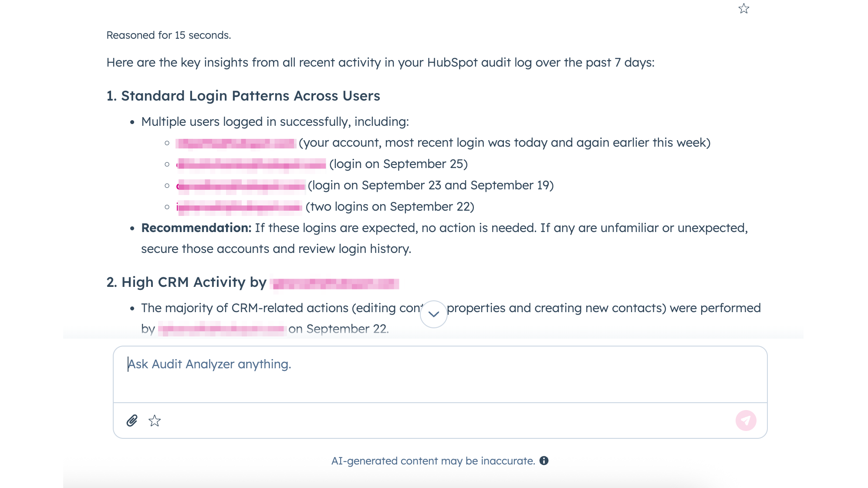This screenshot has height=488, width=868.
Task: Send the message with the paper-plane icon
Action: coord(746,420)
